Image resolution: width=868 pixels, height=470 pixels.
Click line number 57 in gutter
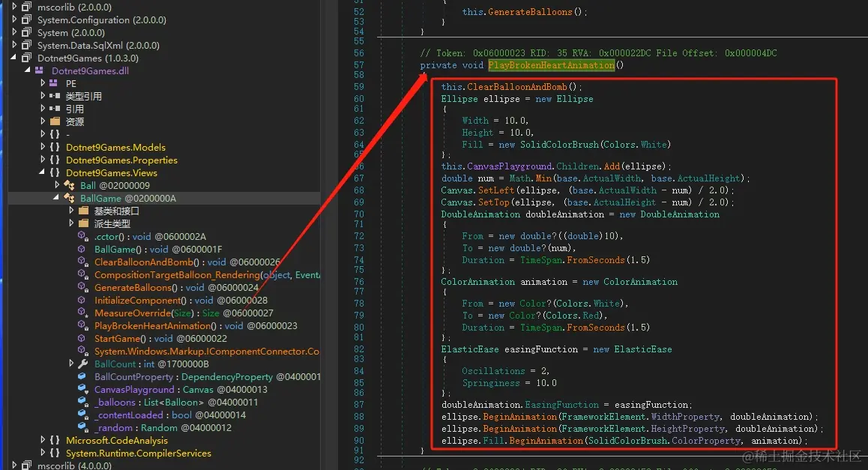pos(359,65)
